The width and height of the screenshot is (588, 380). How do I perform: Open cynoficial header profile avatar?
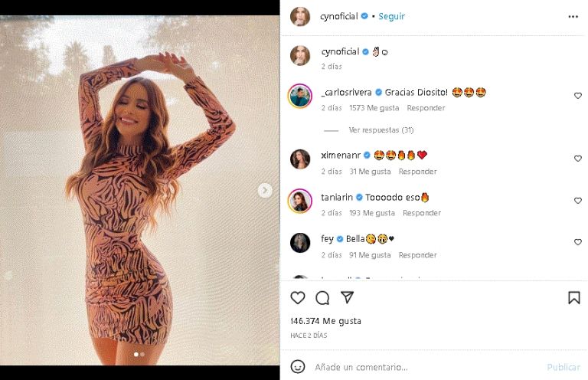tap(300, 16)
